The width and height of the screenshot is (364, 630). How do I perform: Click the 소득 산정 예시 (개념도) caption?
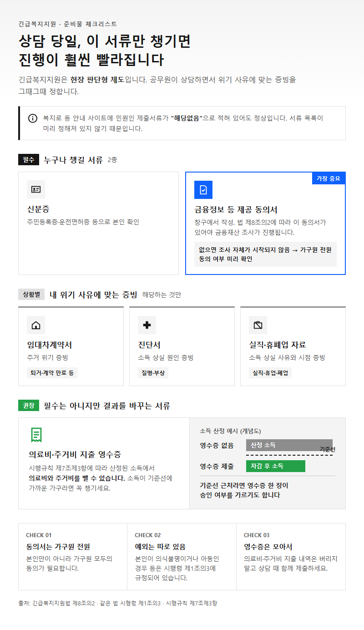pyautogui.click(x=230, y=431)
